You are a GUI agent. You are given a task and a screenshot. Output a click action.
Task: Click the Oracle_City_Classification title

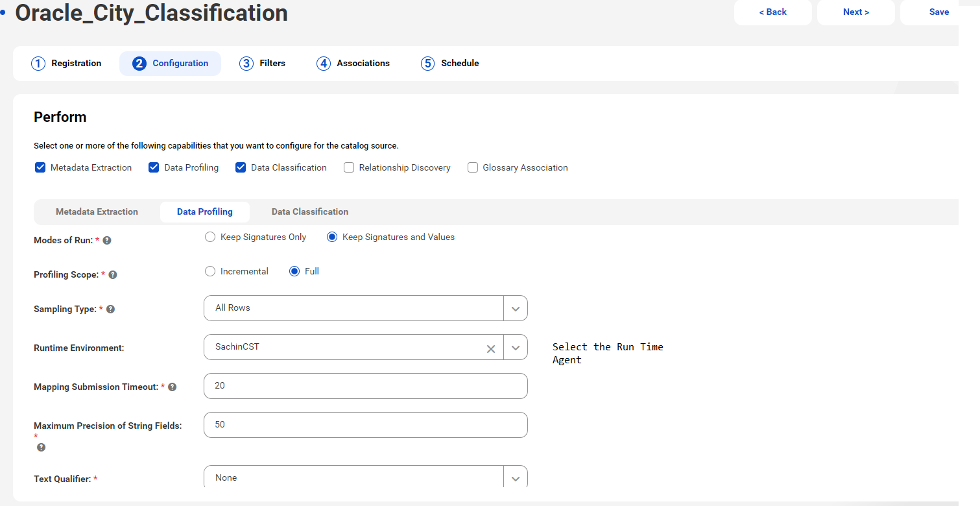(151, 12)
